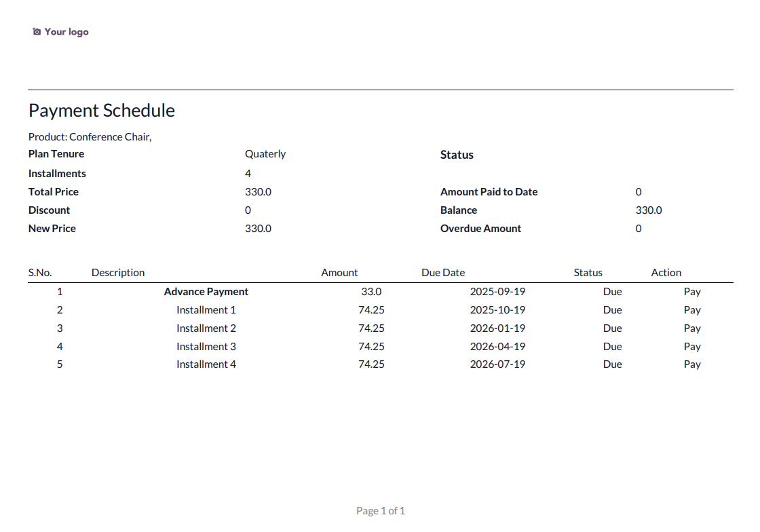This screenshot has height=532, width=760.
Task: Click the New Price value 330.0
Action: [258, 229]
